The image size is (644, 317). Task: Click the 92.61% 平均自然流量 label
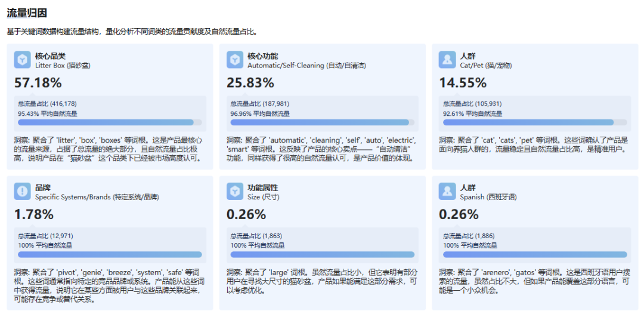472,113
